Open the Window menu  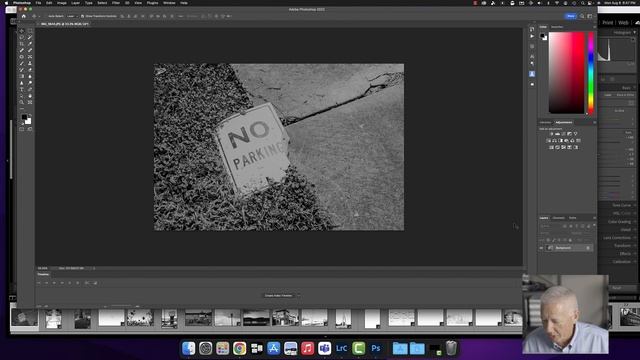click(x=169, y=3)
